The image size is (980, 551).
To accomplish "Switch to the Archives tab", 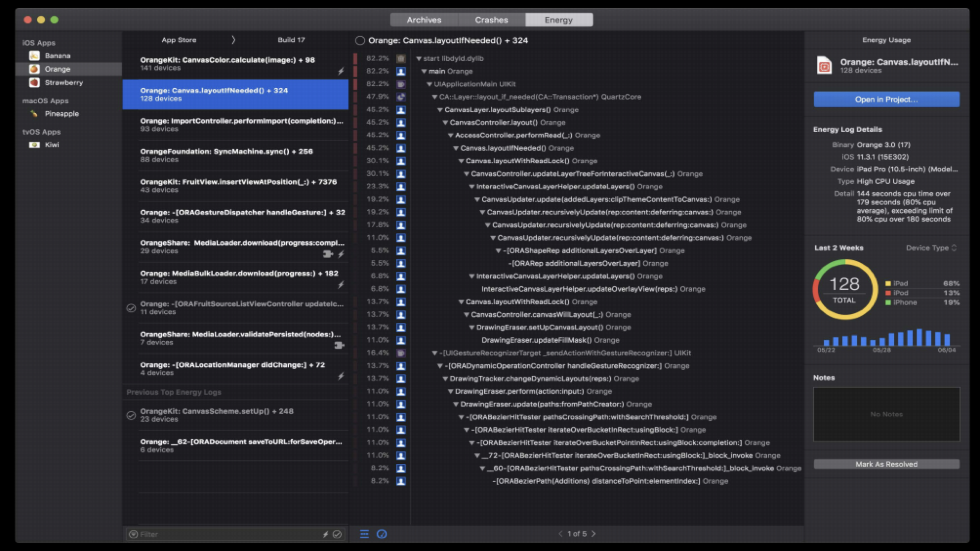I will tap(423, 20).
